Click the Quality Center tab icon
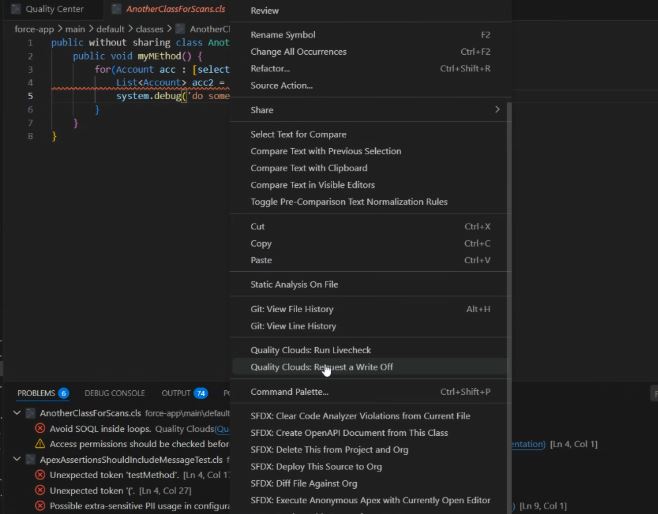This screenshot has height=514, width=658. [14, 9]
